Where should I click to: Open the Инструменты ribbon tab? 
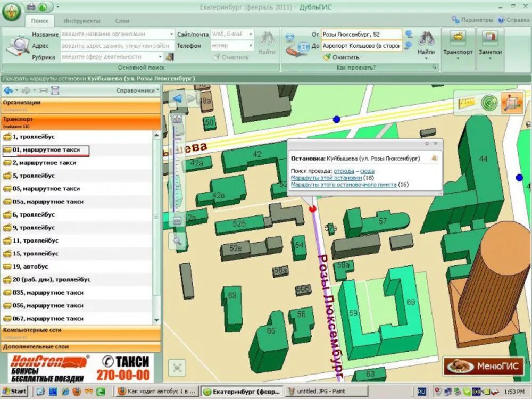coord(82,21)
